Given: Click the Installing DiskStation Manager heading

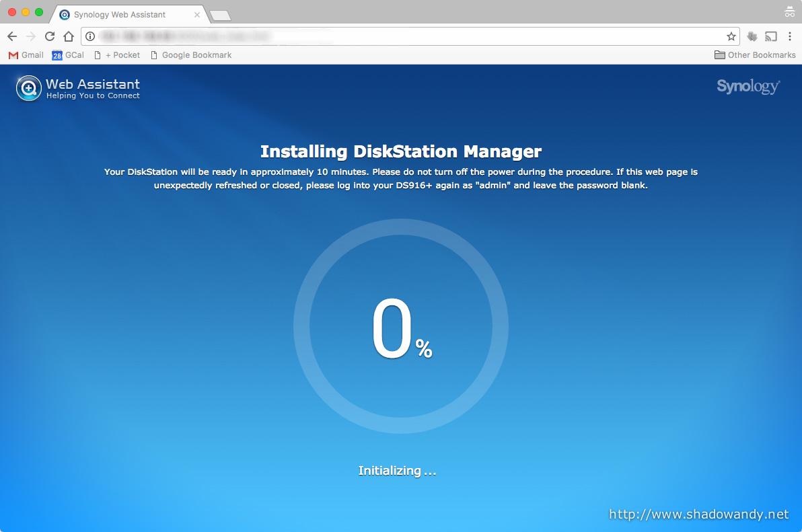Looking at the screenshot, I should [401, 152].
